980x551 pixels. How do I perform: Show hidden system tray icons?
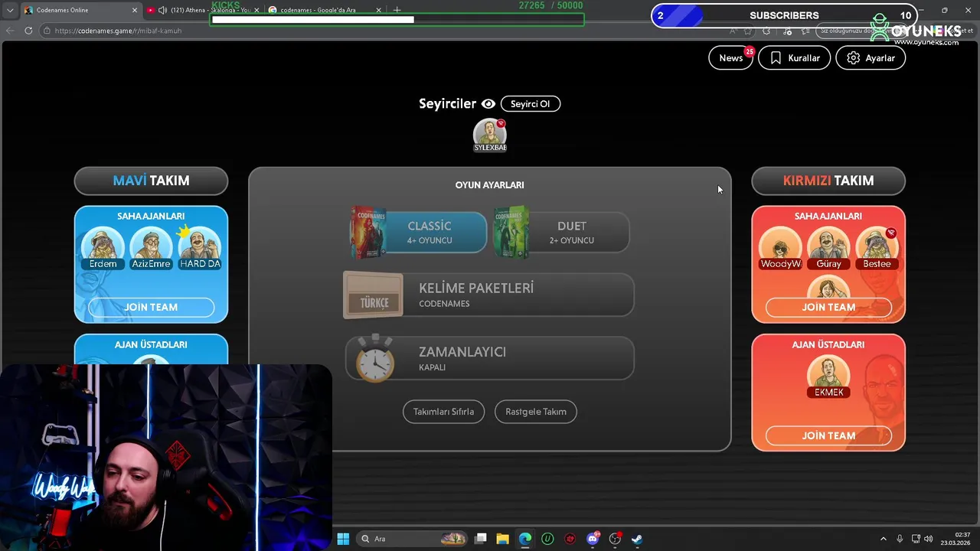(x=883, y=539)
